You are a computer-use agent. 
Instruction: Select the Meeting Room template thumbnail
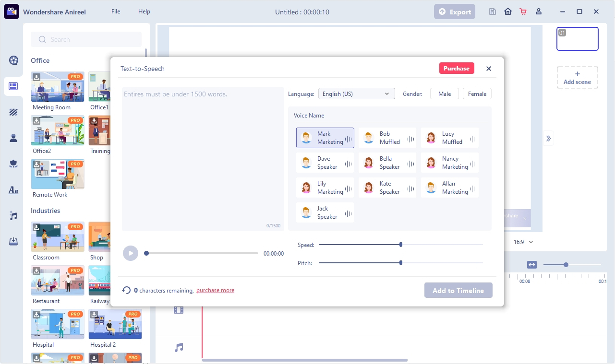(58, 87)
